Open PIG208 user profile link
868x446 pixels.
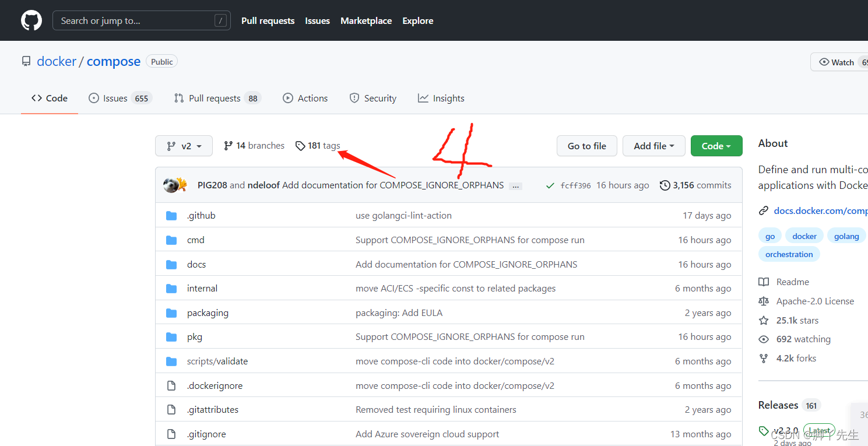pos(212,185)
